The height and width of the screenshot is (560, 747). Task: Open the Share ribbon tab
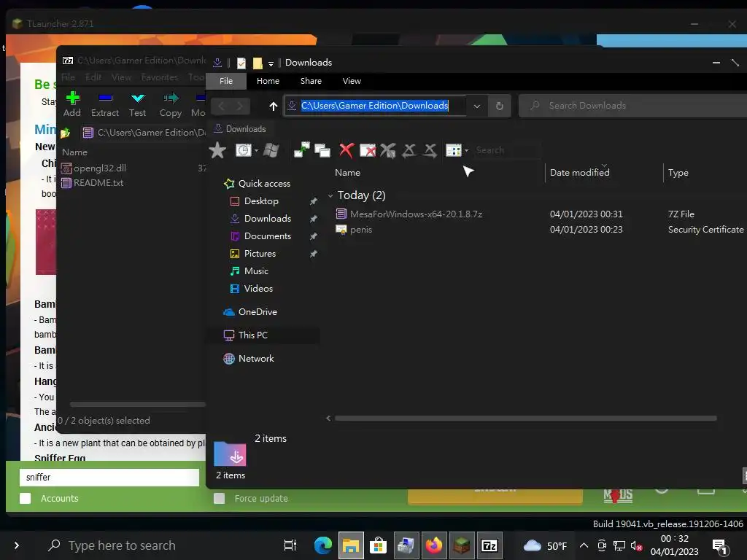click(x=311, y=81)
